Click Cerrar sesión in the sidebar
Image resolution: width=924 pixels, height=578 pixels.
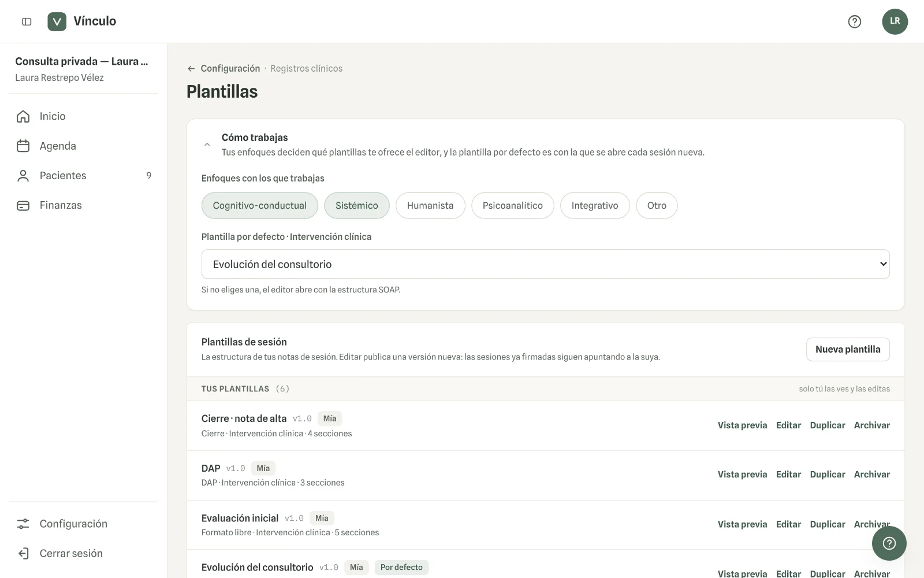tap(84, 553)
